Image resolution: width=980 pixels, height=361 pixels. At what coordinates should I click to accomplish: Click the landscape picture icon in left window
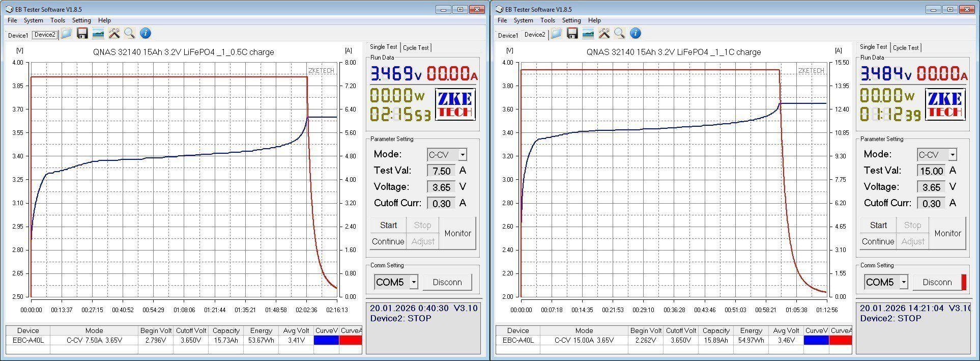pyautogui.click(x=98, y=34)
